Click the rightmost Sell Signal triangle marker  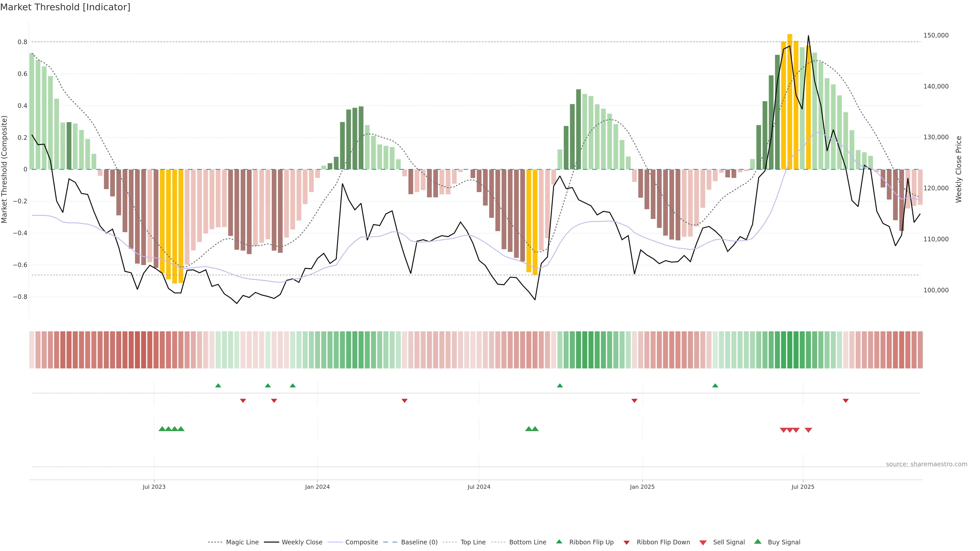808,430
